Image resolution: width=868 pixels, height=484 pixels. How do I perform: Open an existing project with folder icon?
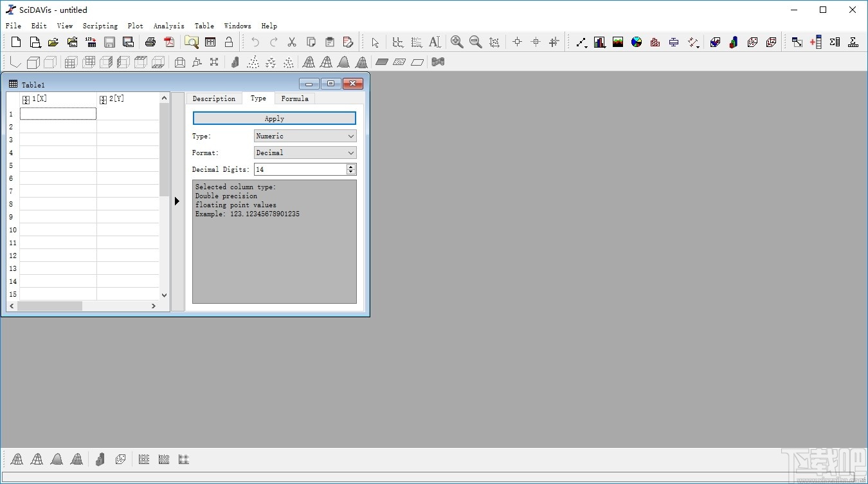point(53,42)
